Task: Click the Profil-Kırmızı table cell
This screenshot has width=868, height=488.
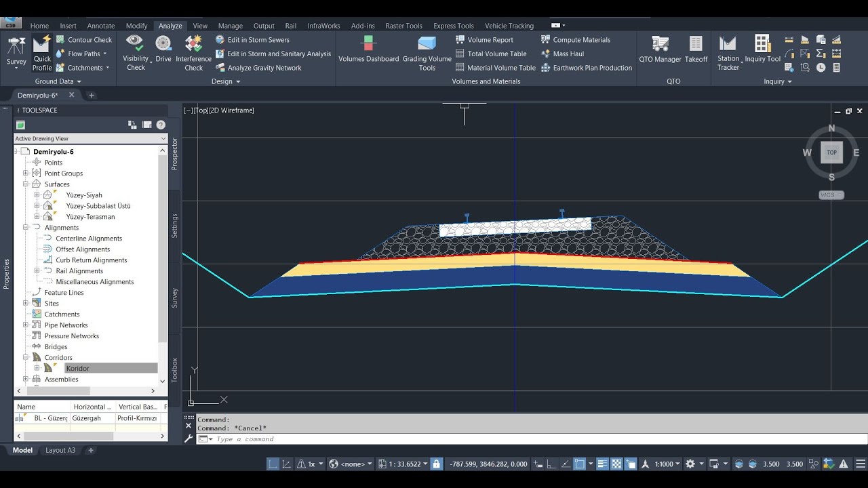Action: tap(138, 418)
